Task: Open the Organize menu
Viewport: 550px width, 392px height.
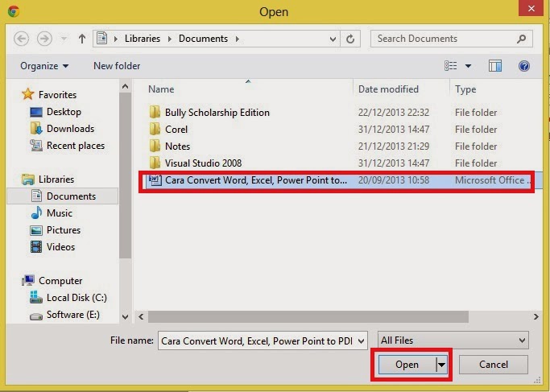Action: click(44, 66)
